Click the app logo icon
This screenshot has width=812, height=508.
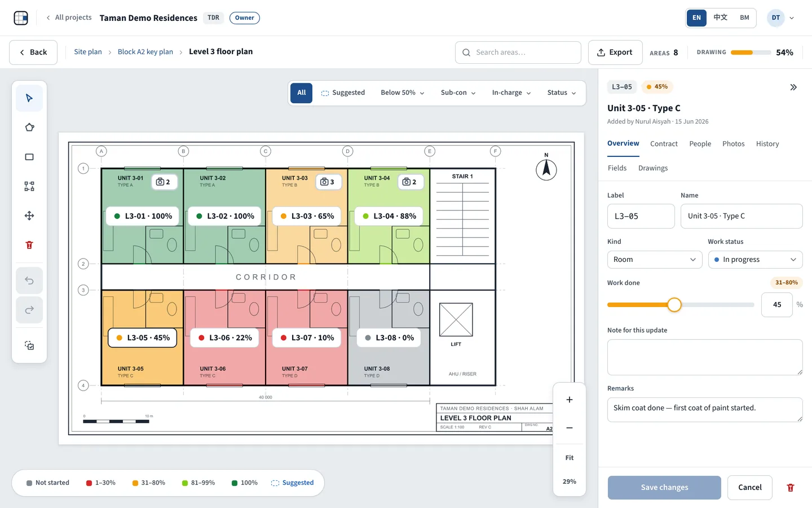tap(21, 18)
